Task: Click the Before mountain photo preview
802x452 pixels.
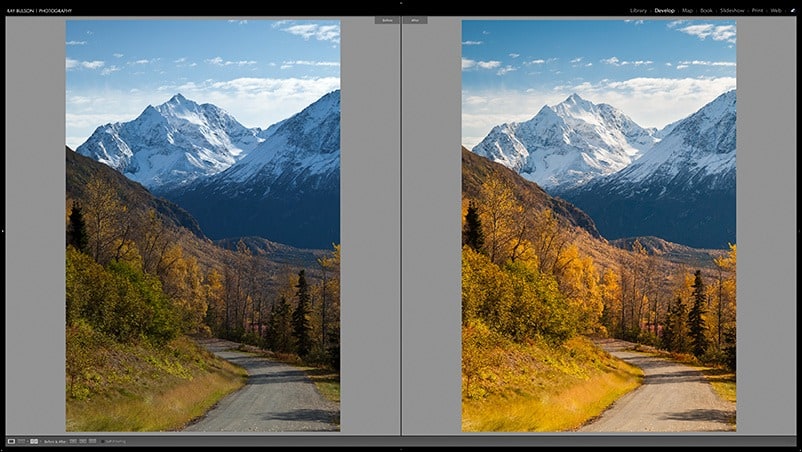Action: click(203, 225)
